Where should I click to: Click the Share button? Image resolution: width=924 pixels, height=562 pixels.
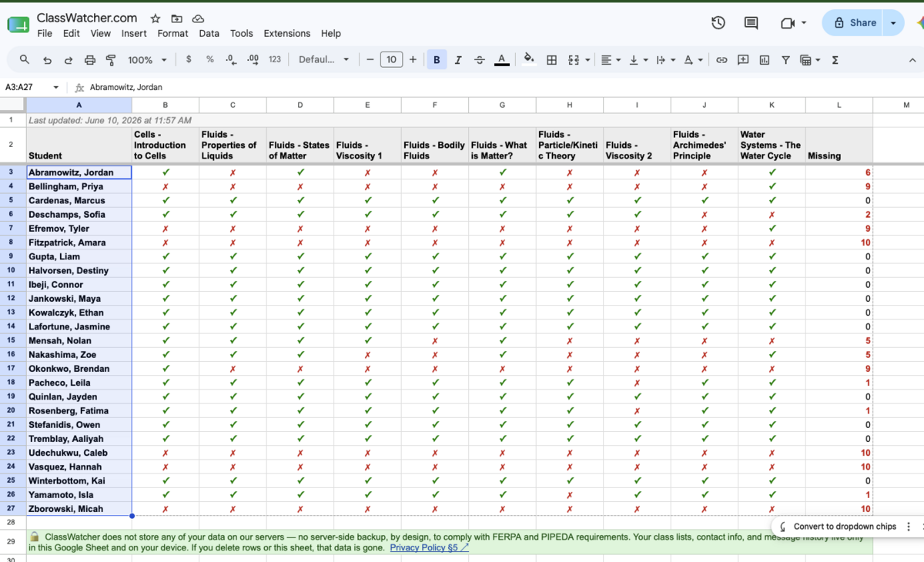pyautogui.click(x=854, y=23)
